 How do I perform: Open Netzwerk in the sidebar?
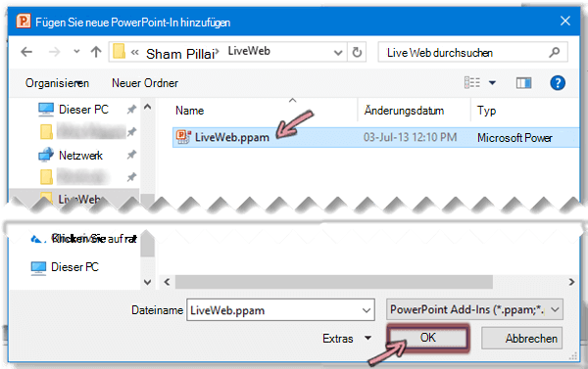[x=80, y=155]
